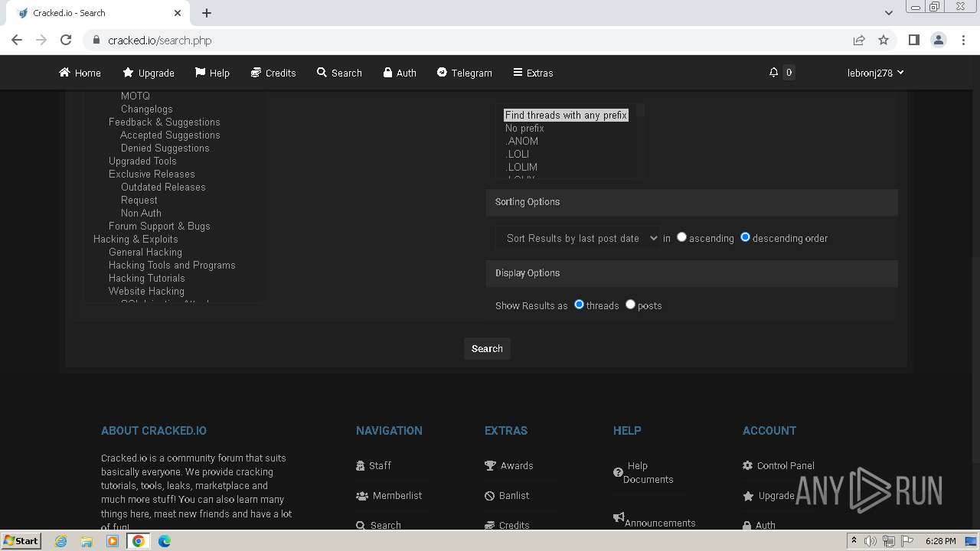Open Help Documents footer link
This screenshot has height=551, width=980.
click(x=644, y=472)
